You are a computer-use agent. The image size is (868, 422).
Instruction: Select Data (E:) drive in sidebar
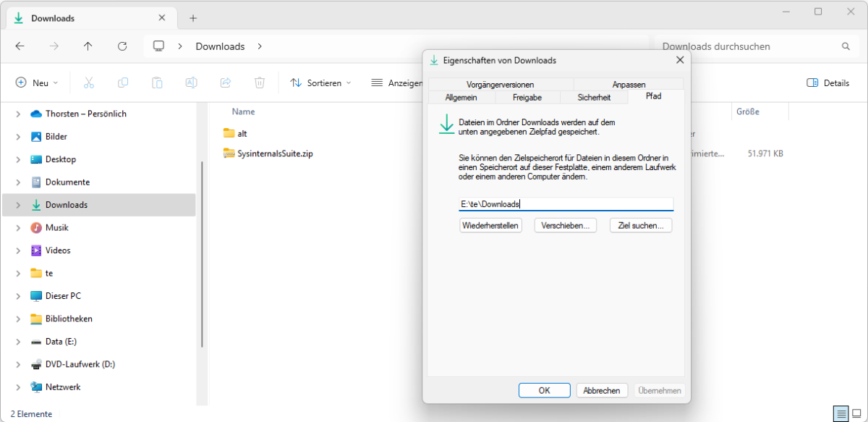click(61, 342)
